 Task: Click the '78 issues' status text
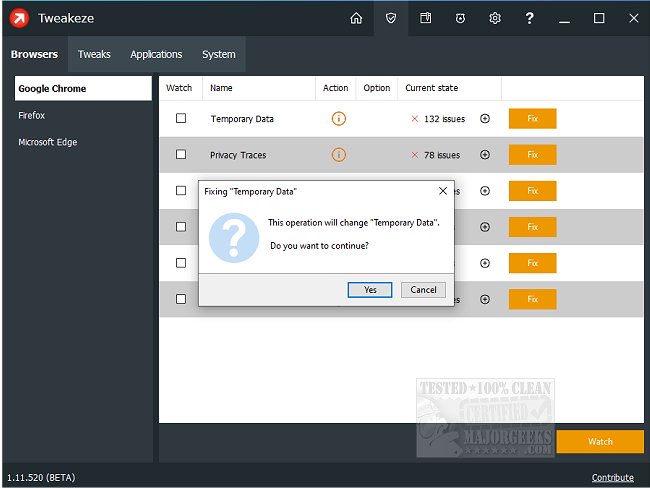pos(442,155)
